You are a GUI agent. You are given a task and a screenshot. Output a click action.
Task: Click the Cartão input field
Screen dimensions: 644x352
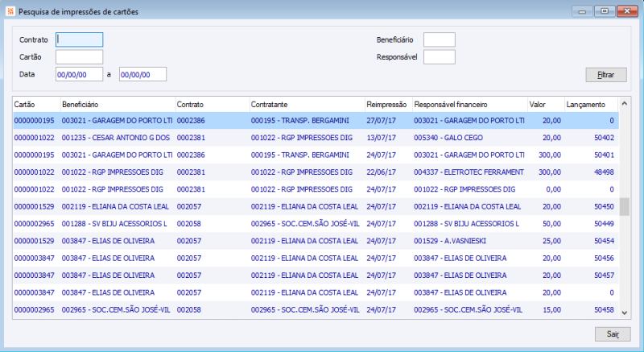(79, 57)
